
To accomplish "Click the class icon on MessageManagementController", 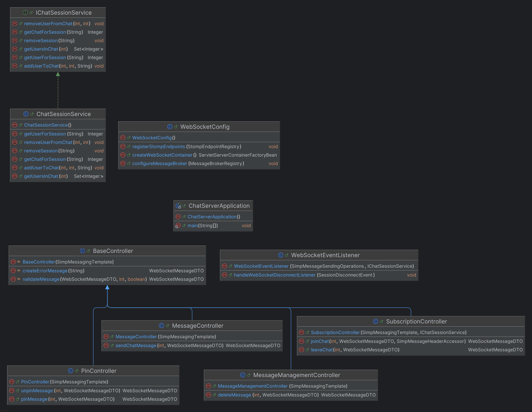I will point(243,375).
